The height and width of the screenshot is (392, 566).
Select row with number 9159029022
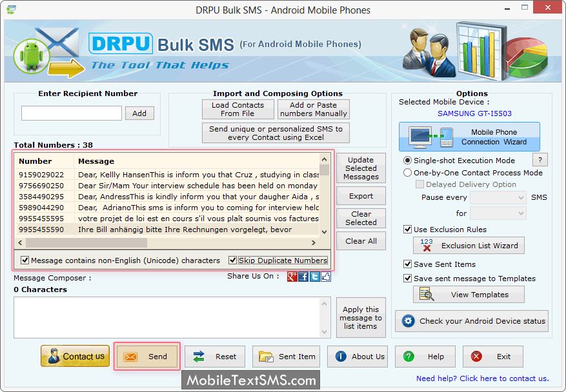pyautogui.click(x=167, y=175)
